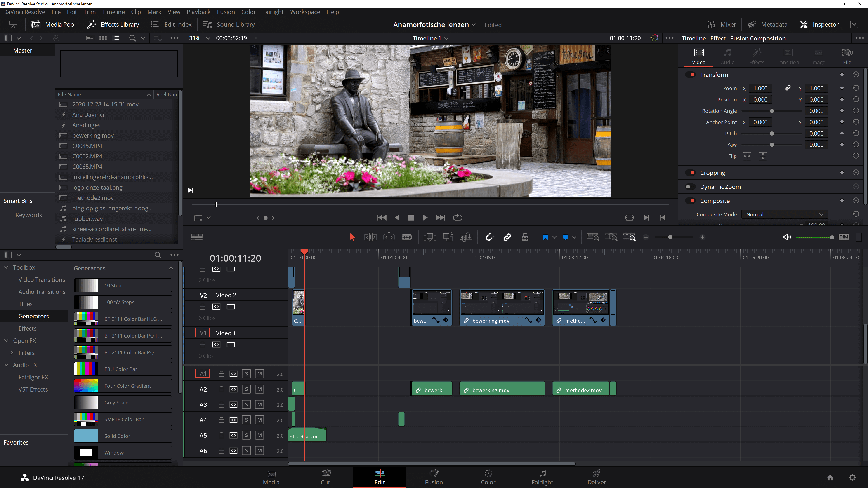Flip the clip horizontally in Transform
868x488 pixels.
click(x=747, y=156)
